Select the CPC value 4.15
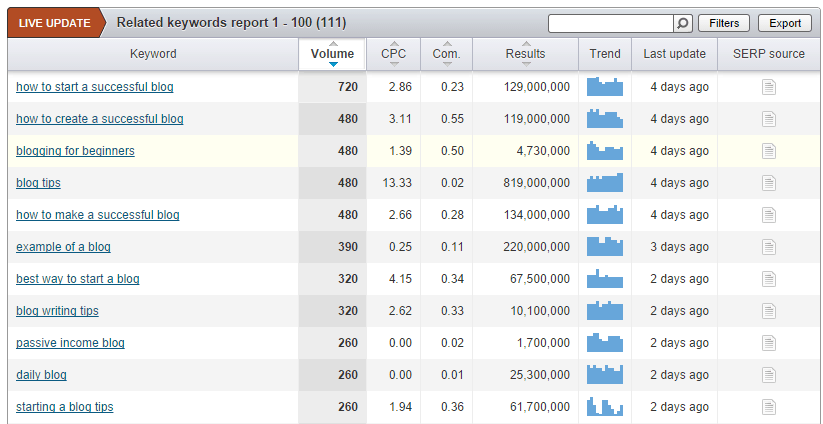The height and width of the screenshot is (424, 823). tap(400, 279)
